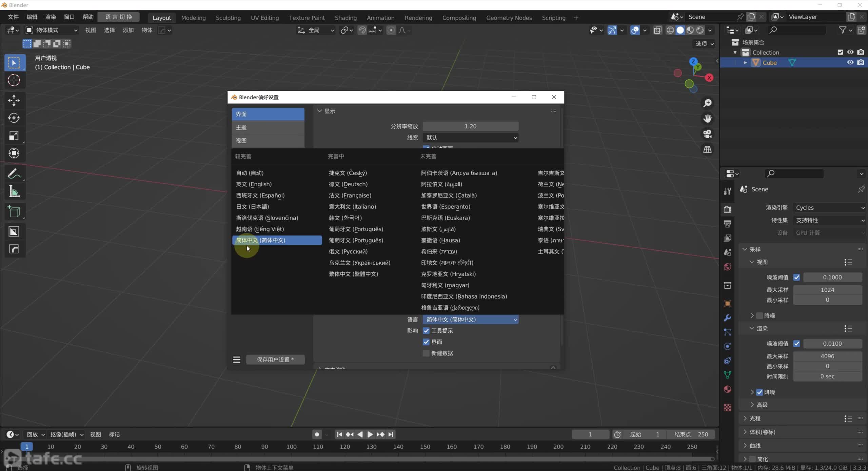Click the timeline play button
Viewport: 868px width, 471px height.
coord(370,434)
